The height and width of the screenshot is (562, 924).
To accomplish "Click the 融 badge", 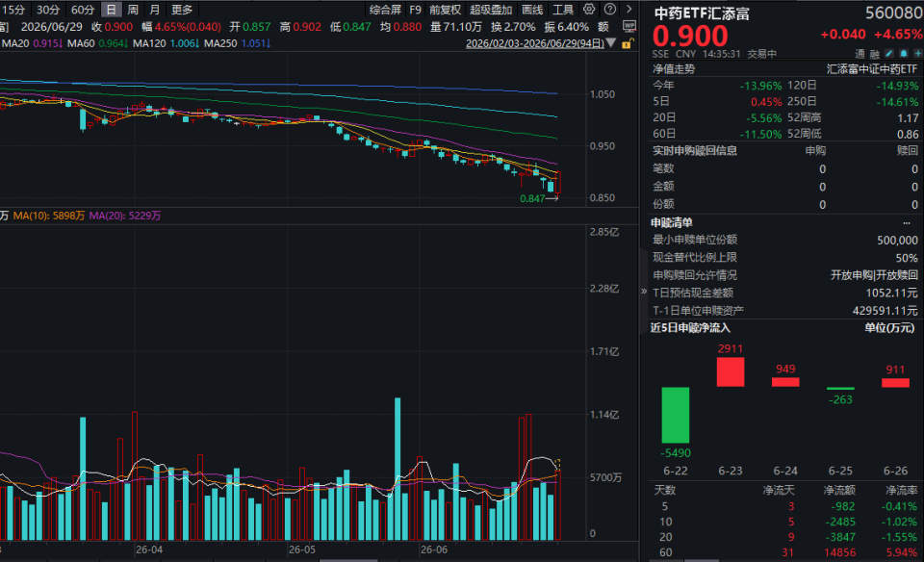I will point(875,54).
